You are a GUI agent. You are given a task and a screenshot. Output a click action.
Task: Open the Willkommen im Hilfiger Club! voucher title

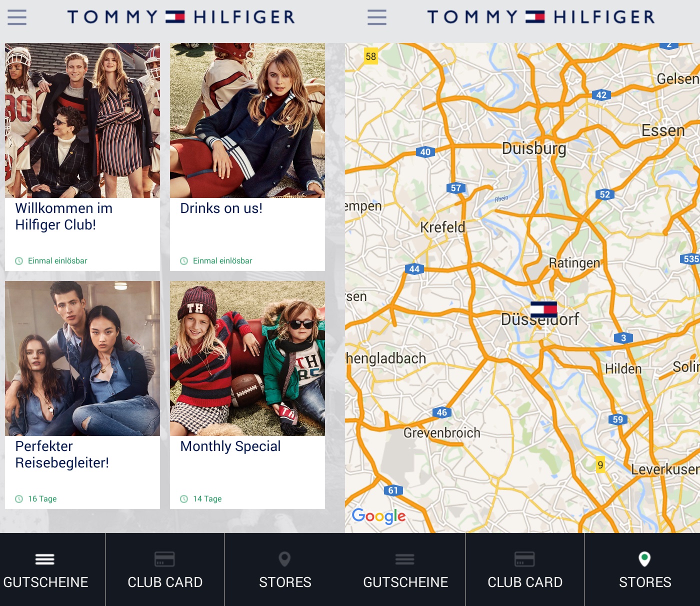pos(64,216)
